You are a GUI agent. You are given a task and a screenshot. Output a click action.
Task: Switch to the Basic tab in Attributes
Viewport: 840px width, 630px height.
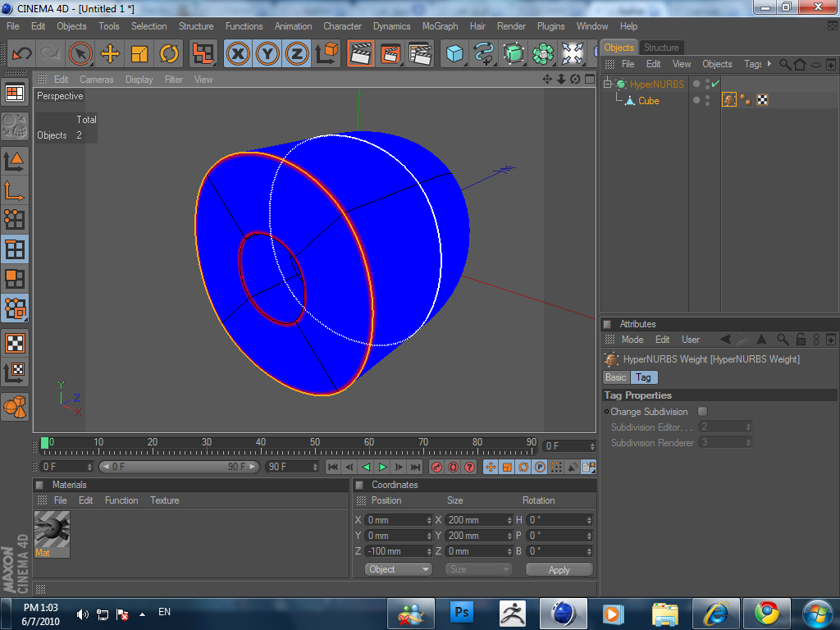point(615,377)
